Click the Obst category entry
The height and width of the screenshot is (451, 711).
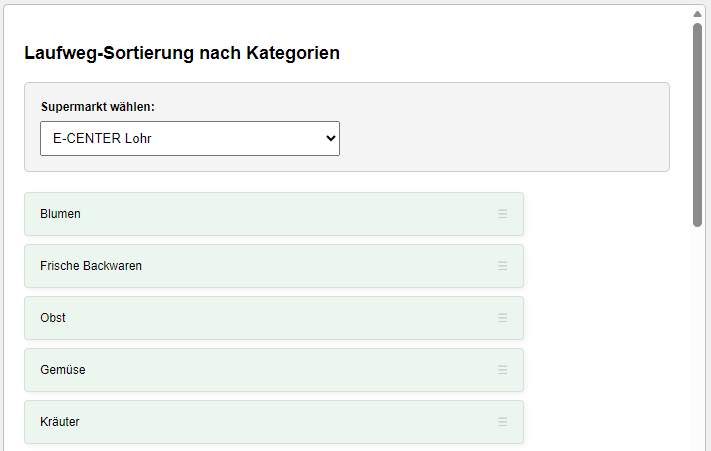[274, 318]
